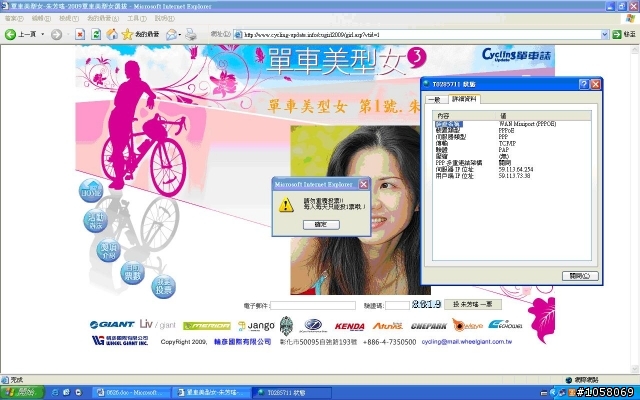Click the cycling@mail.wheelgiant.com.tw email link
This screenshot has height=400, width=640.
pos(467,342)
